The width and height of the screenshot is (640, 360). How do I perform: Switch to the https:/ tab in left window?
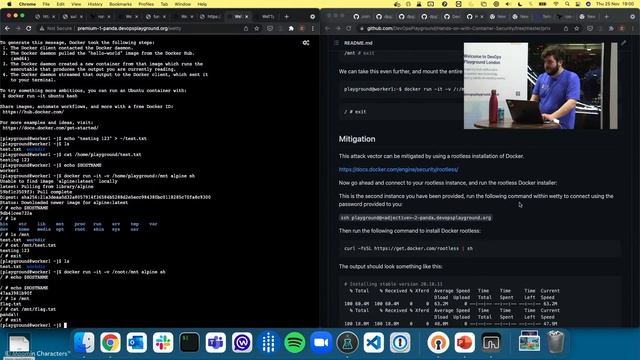pos(211,17)
